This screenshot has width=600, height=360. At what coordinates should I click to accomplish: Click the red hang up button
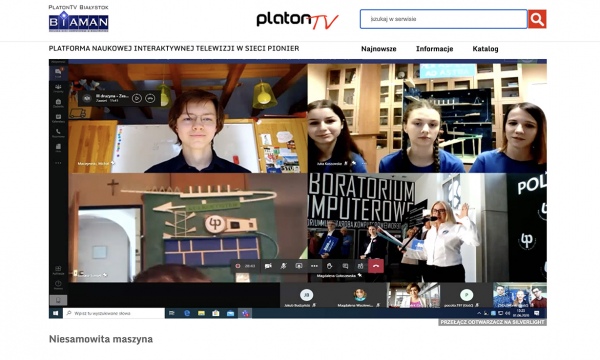[376, 266]
